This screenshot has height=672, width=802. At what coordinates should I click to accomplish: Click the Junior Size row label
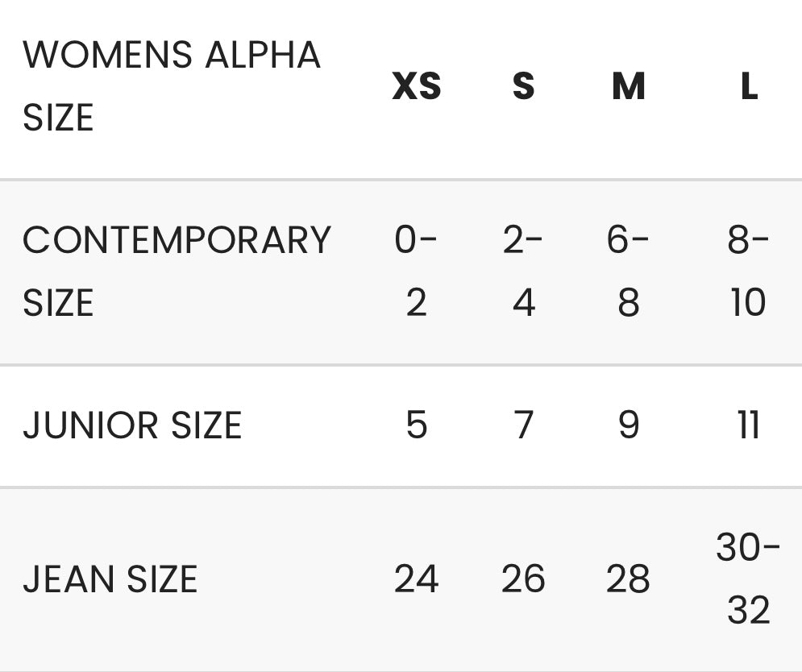point(132,425)
